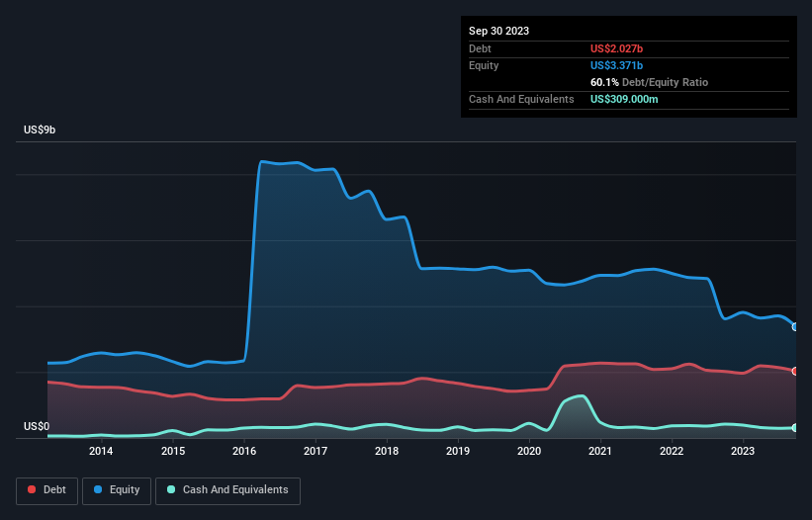This screenshot has height=520, width=812.
Task: Click the 60.1% Debt/Equity Ratio text
Action: tap(649, 82)
